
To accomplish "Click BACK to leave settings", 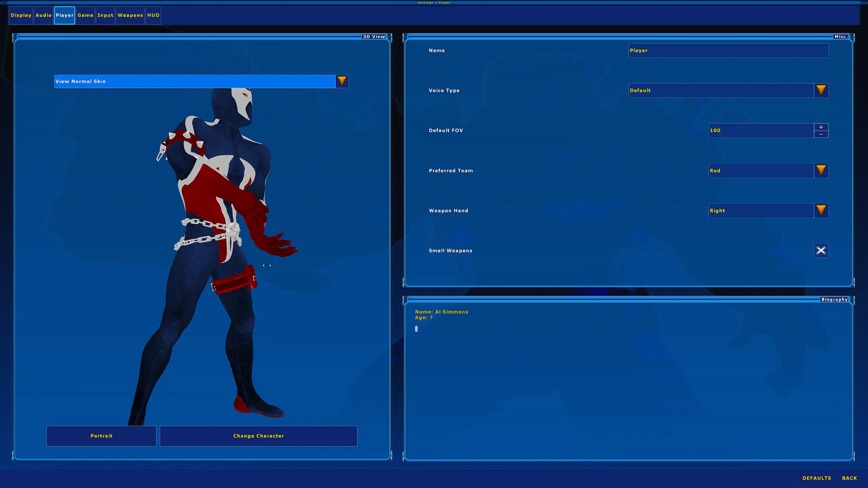I will (849, 478).
